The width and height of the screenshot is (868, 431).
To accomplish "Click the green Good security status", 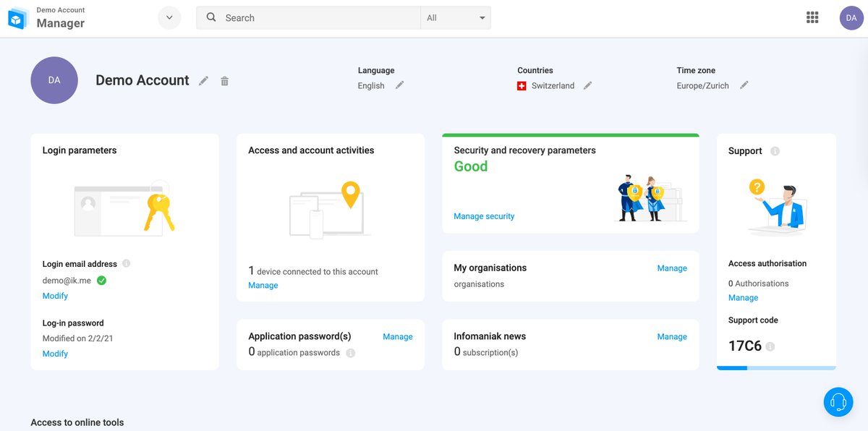I will coord(471,166).
